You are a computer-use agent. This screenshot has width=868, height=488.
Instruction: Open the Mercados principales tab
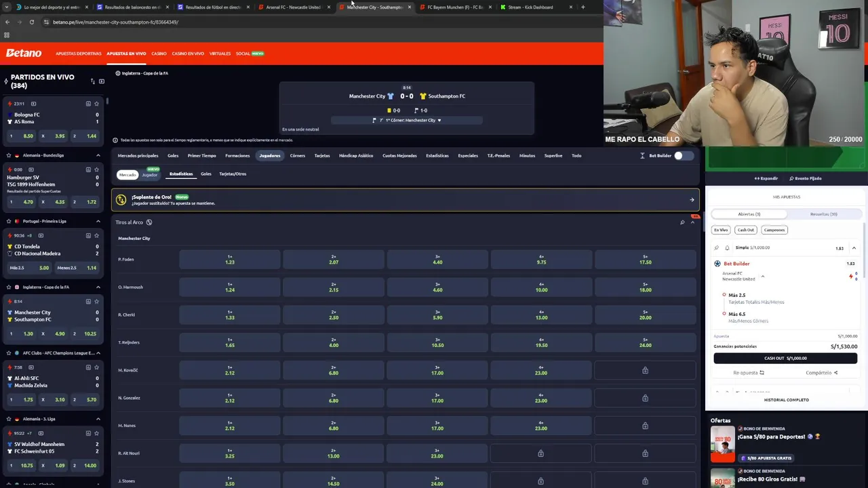pos(138,155)
